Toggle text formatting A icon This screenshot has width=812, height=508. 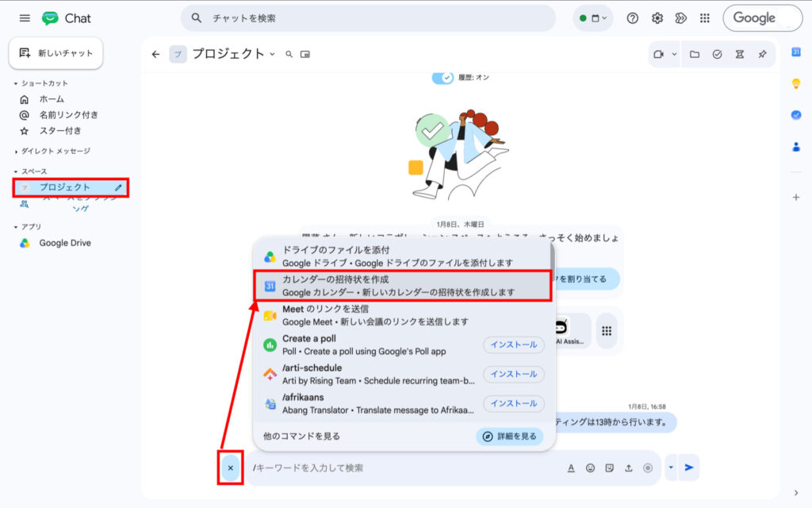click(571, 468)
